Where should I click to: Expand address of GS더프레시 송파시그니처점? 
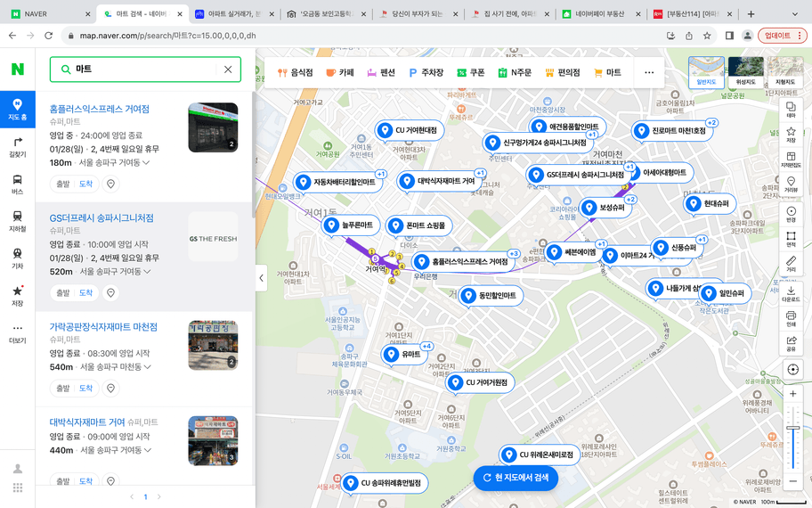(x=148, y=272)
